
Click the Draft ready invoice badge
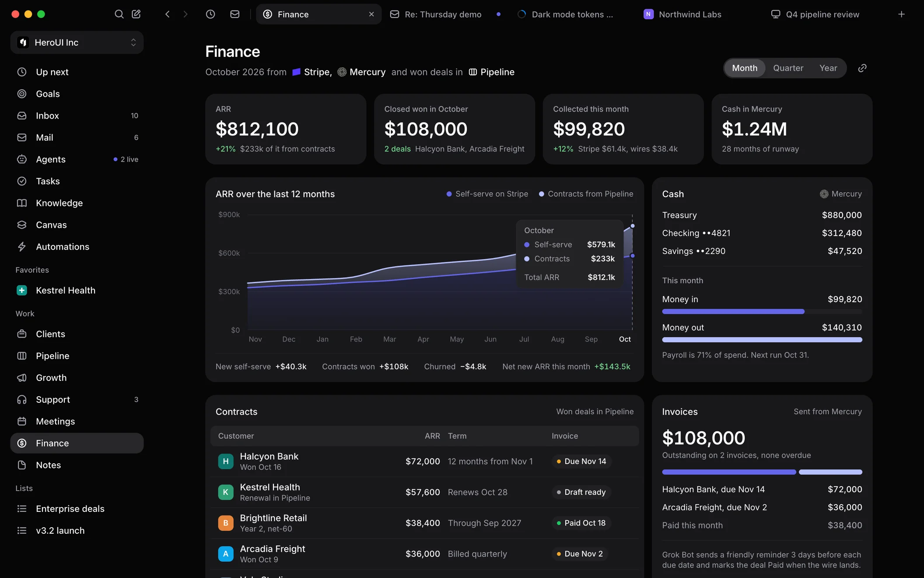pyautogui.click(x=581, y=492)
